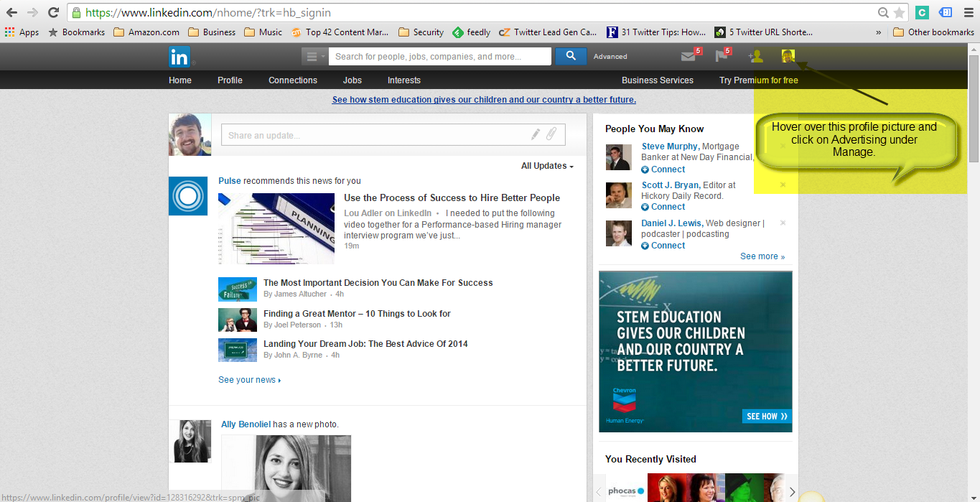
Task: Click the paperclip attach icon
Action: click(551, 134)
